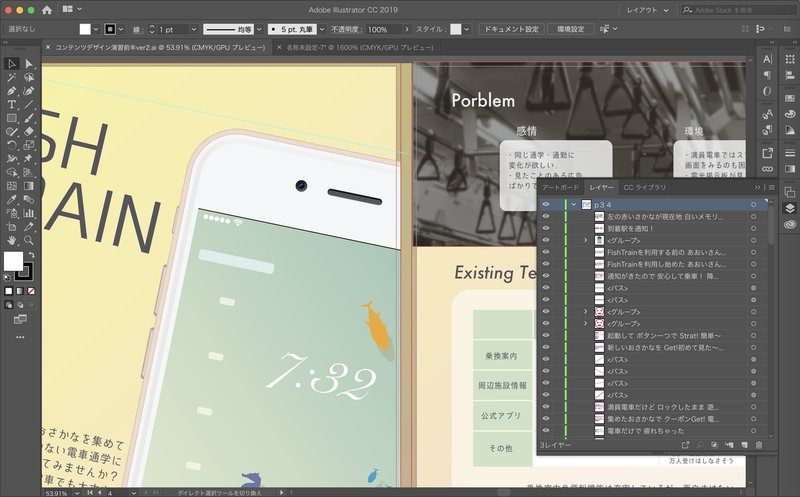800x497 pixels.
Task: Click Edit Toolbar three-dots button
Action: click(x=20, y=337)
